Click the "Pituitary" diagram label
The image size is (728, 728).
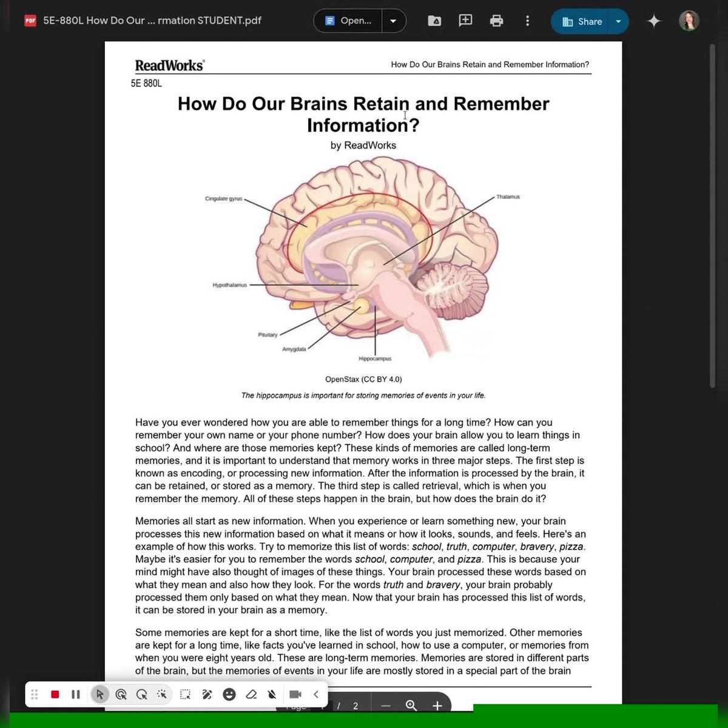(x=268, y=335)
